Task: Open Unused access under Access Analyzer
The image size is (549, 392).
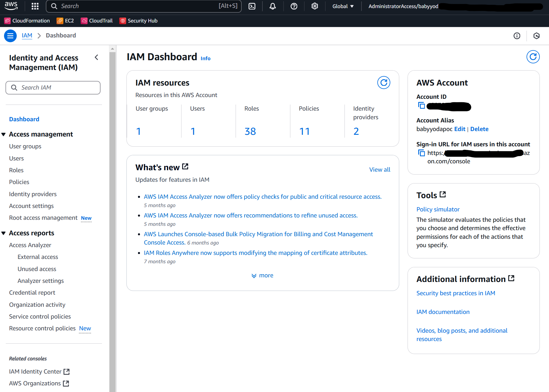Action: click(37, 269)
